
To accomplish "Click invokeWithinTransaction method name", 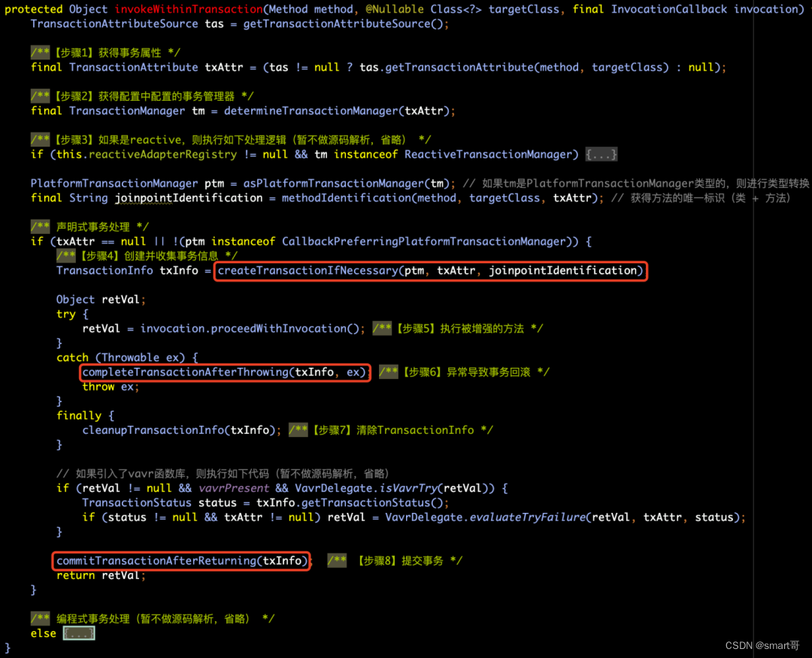I will [x=189, y=9].
